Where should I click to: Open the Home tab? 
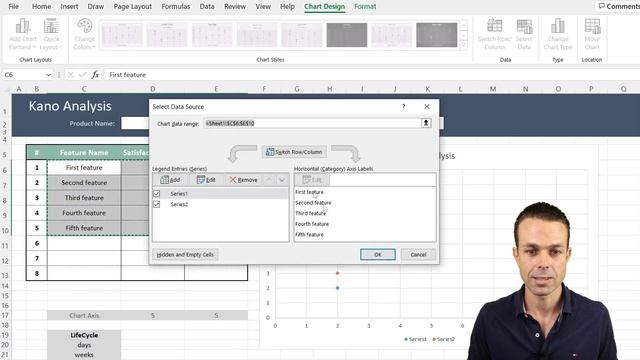click(41, 6)
